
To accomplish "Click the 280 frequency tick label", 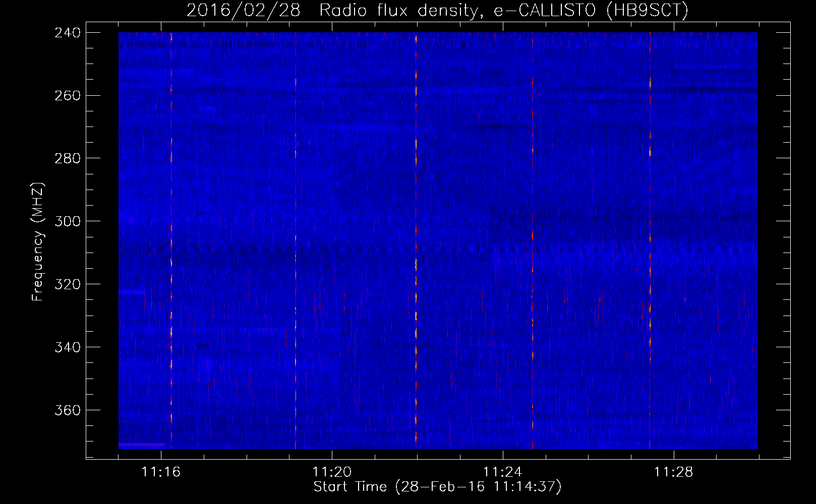I will tap(68, 159).
